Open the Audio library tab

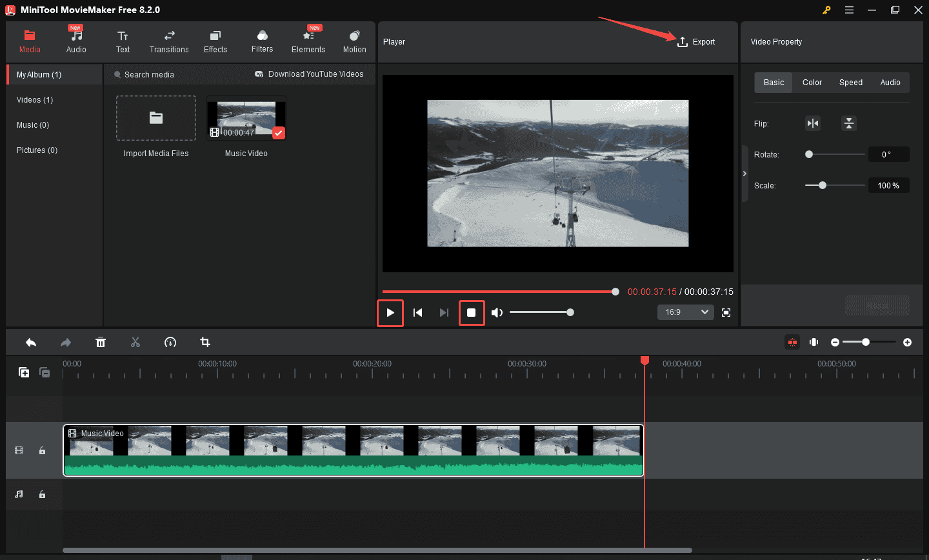[76, 42]
